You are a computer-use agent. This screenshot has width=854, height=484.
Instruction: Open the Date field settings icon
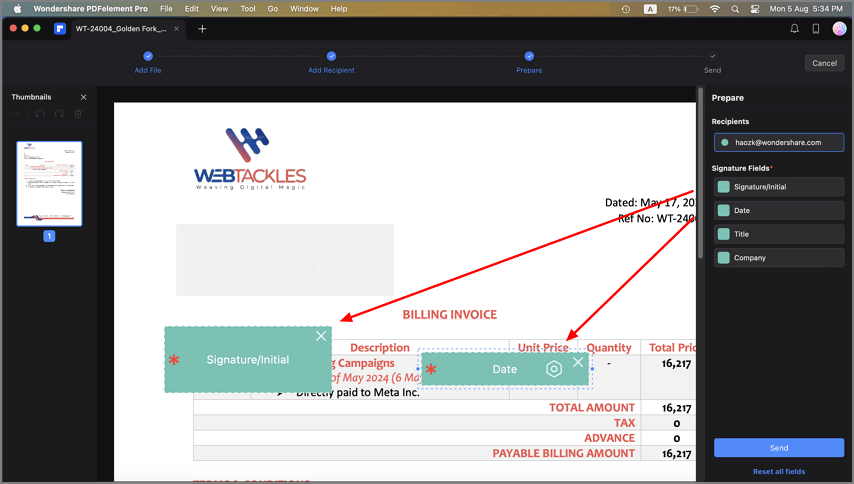(x=554, y=369)
